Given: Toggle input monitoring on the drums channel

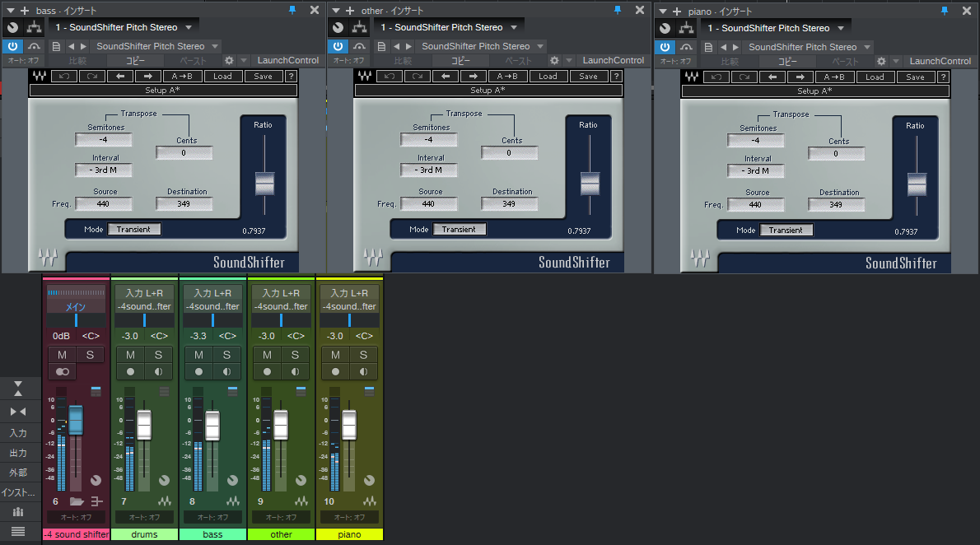Looking at the screenshot, I should 158,372.
